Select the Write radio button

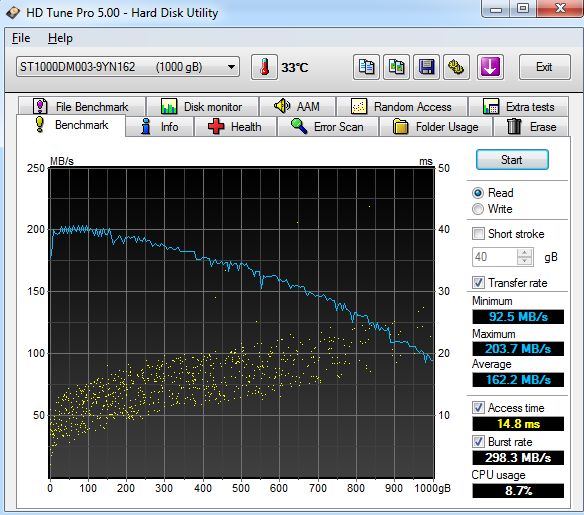[478, 209]
